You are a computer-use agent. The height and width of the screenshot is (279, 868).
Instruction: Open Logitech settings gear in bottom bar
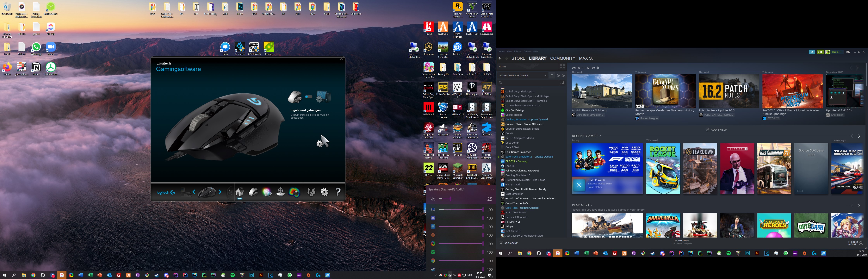tap(324, 192)
